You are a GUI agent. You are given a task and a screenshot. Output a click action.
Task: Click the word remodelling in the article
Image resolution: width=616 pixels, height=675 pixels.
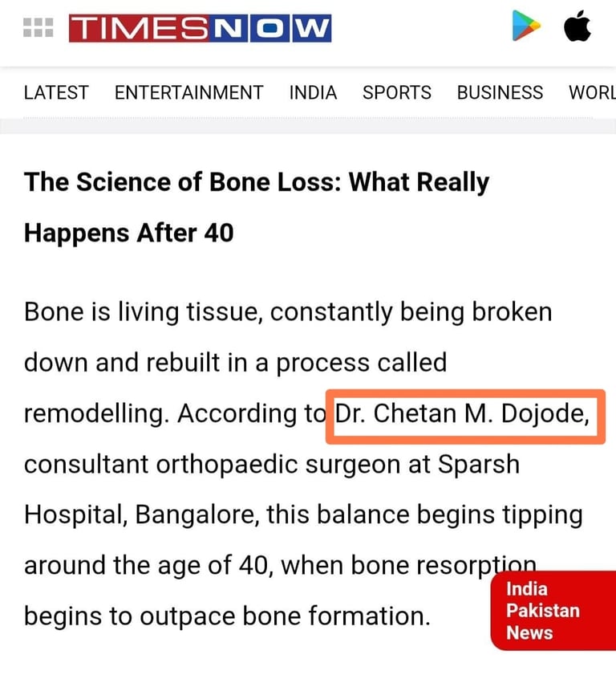[x=96, y=414]
